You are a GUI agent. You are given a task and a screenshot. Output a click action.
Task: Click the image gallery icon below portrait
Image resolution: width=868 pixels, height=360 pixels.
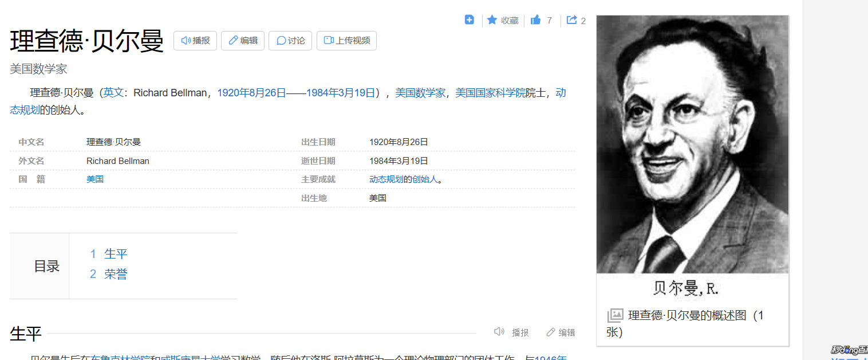pos(615,315)
